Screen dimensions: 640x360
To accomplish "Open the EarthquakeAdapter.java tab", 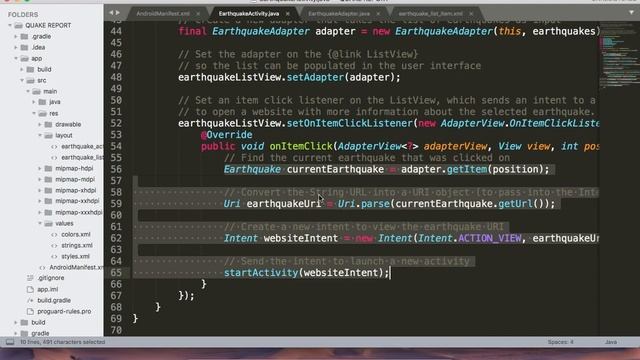I will click(x=339, y=13).
